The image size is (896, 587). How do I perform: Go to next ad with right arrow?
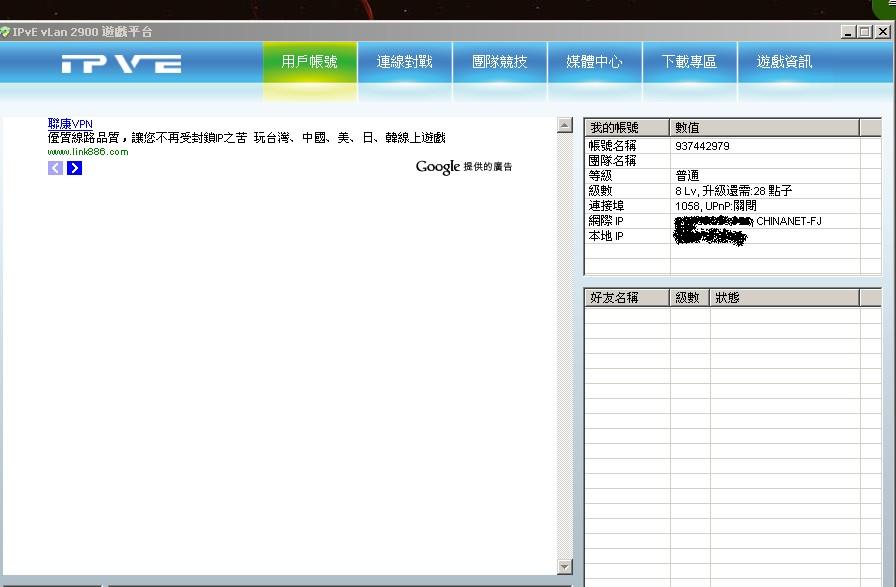(x=74, y=168)
